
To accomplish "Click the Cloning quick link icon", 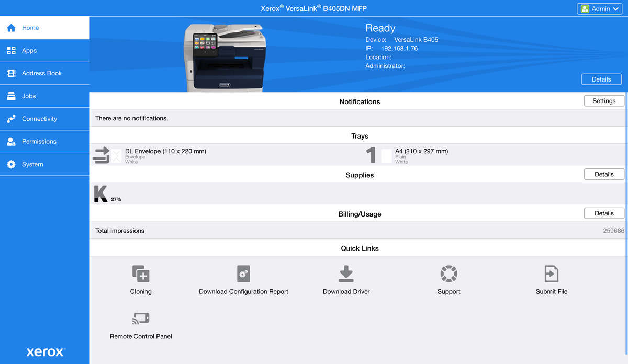I will (140, 274).
